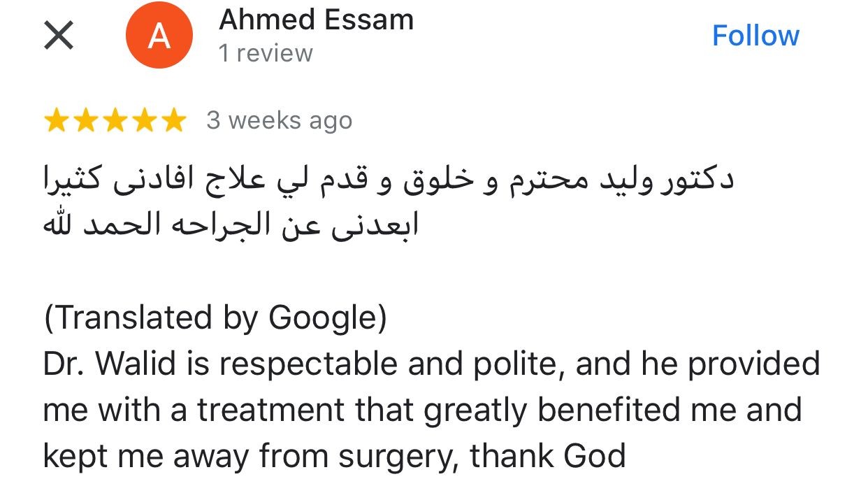Image resolution: width=868 pixels, height=493 pixels.
Task: Select the fifth, last rating star
Action: point(172,121)
